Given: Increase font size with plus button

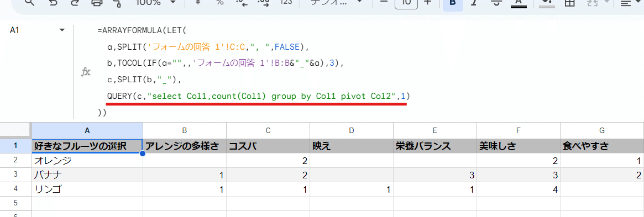Looking at the screenshot, I should coord(427,2).
